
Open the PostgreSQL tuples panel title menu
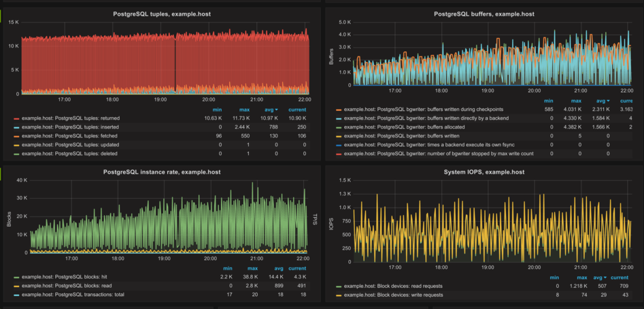coord(162,14)
